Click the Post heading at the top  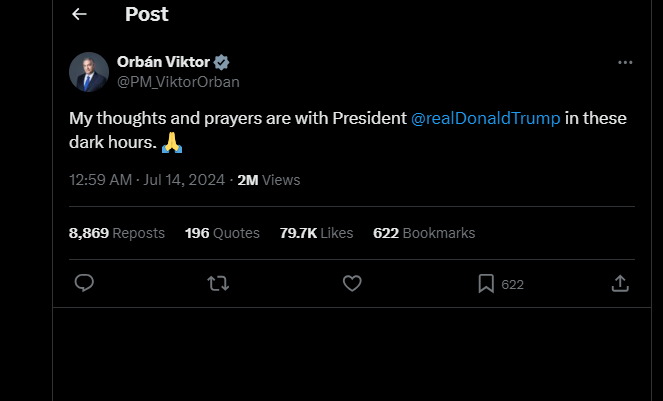[147, 14]
